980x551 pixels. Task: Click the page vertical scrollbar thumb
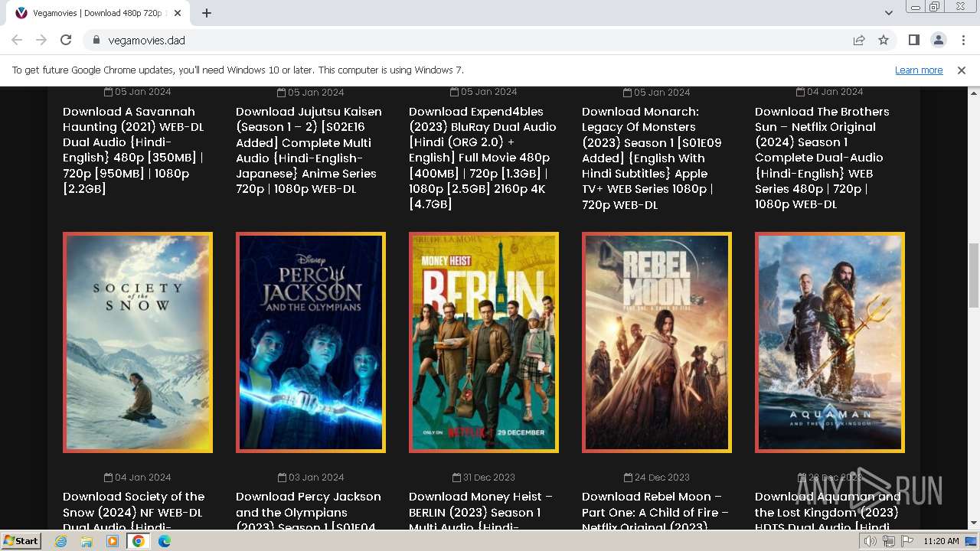pyautogui.click(x=973, y=275)
